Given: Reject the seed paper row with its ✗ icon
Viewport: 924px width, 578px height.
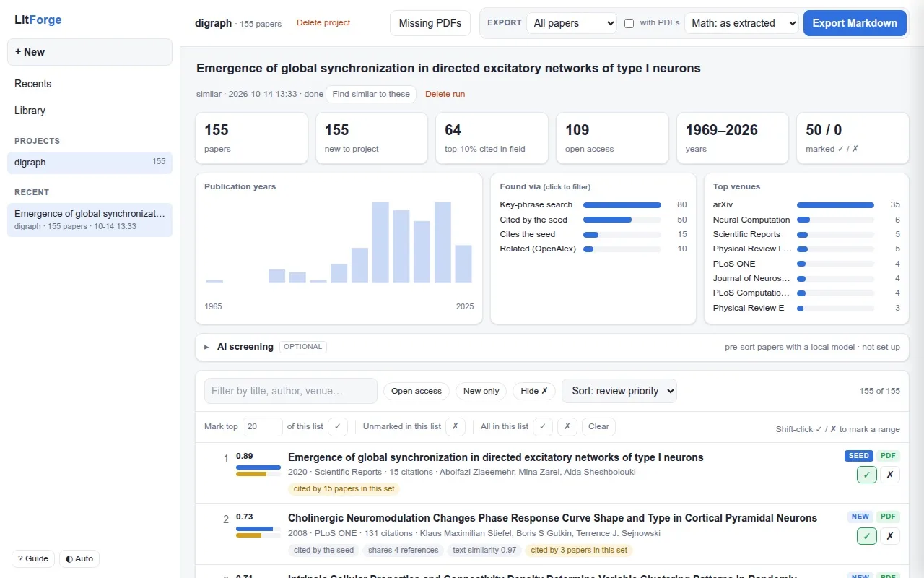Looking at the screenshot, I should click(x=889, y=475).
